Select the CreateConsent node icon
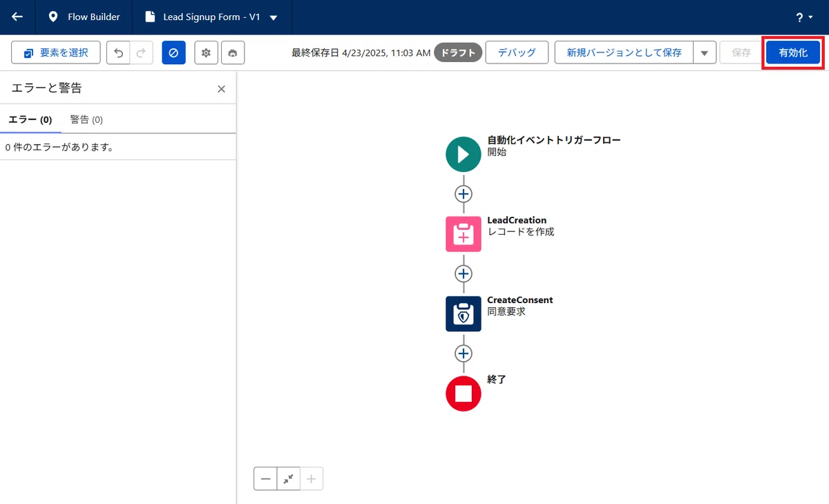 point(464,313)
